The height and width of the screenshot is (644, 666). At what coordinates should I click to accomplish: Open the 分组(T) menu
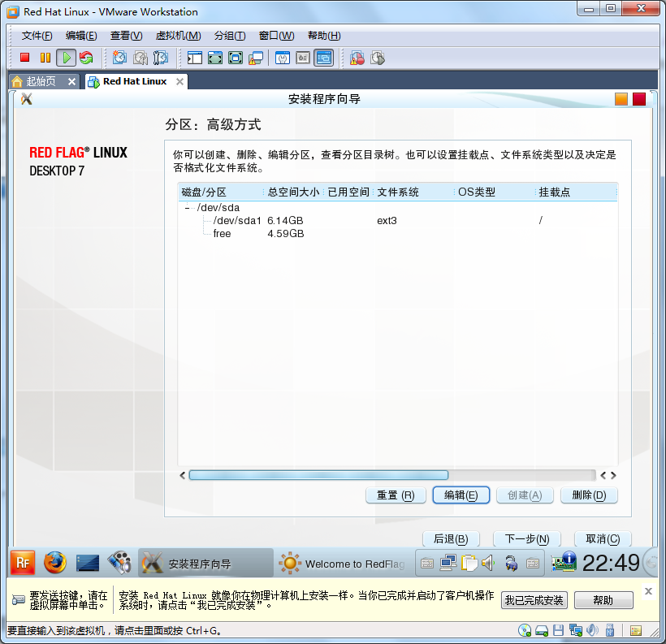click(230, 36)
